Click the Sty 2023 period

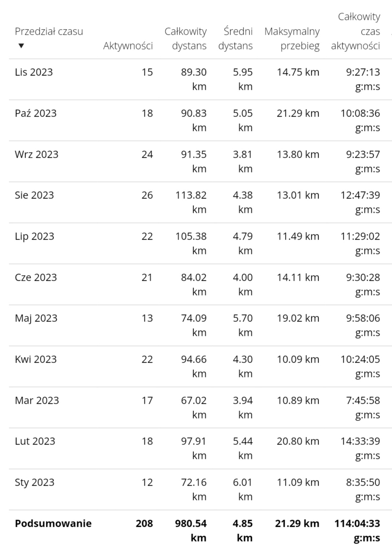[x=34, y=483]
